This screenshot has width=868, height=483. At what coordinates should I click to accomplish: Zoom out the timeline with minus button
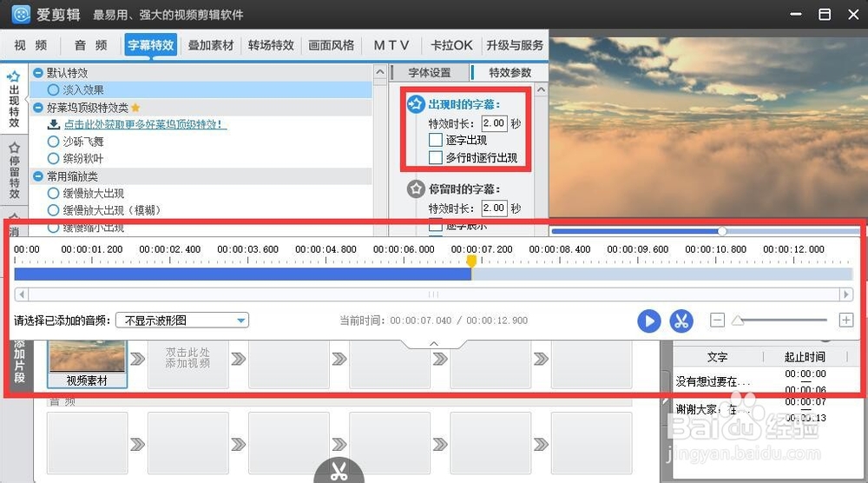click(x=718, y=320)
